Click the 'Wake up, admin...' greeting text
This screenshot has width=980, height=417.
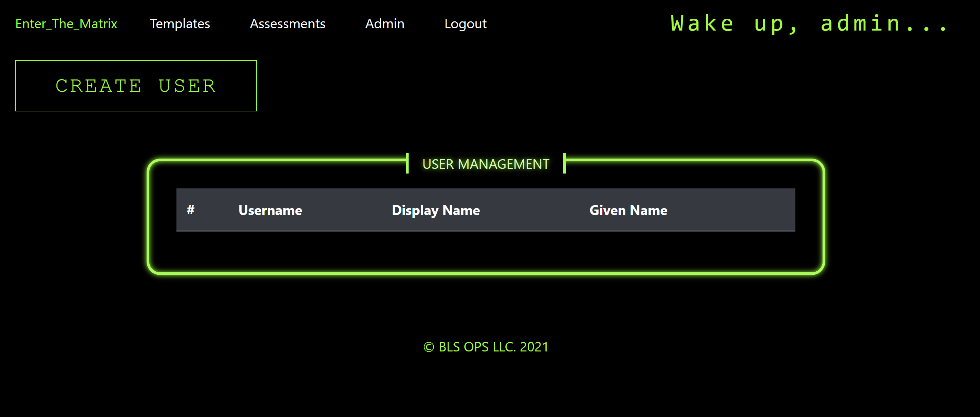point(808,24)
